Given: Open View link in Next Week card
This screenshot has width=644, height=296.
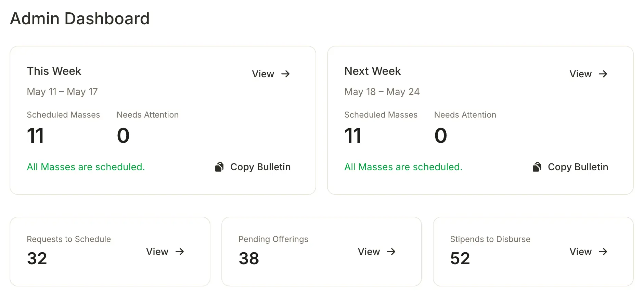Looking at the screenshot, I should click(588, 74).
